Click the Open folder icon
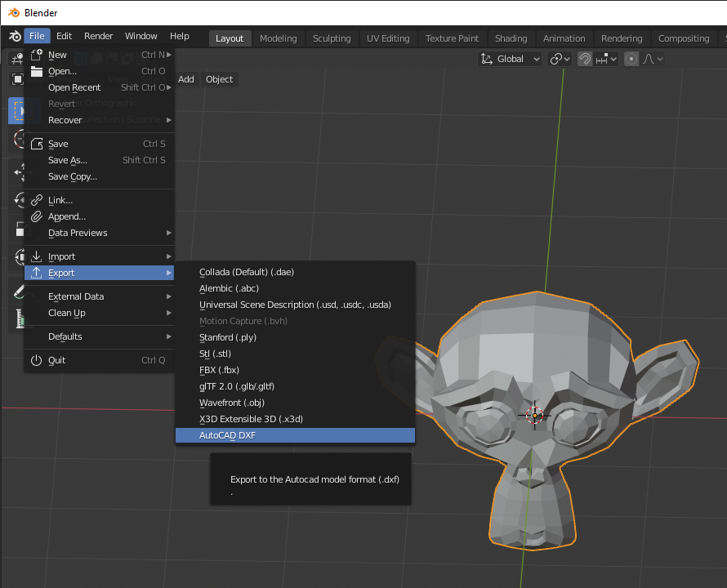The width and height of the screenshot is (727, 588). click(37, 71)
